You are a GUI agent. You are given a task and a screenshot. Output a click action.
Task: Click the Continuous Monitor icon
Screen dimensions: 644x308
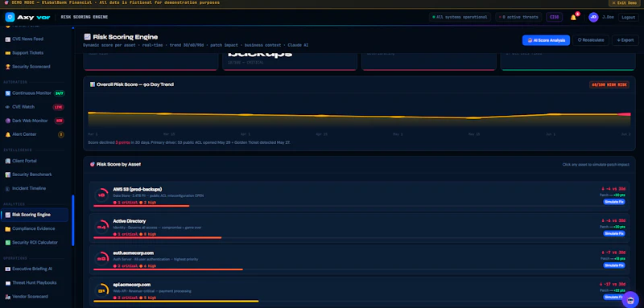tap(8, 93)
